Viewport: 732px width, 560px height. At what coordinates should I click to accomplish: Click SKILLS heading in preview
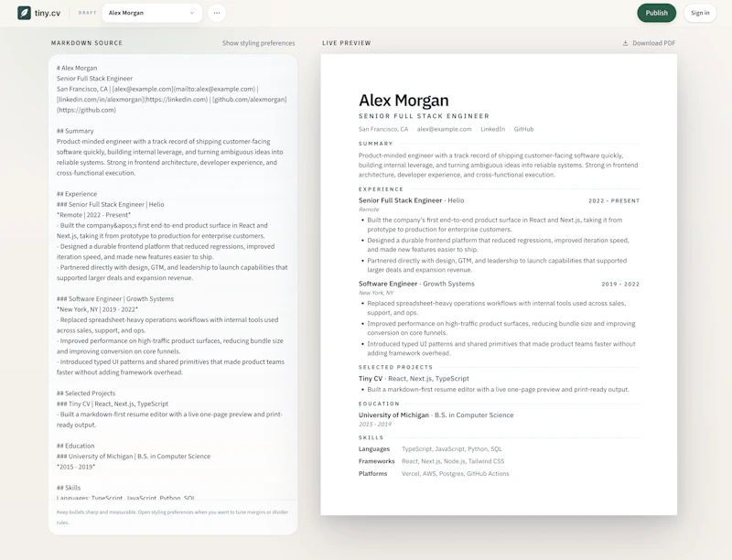tap(371, 437)
